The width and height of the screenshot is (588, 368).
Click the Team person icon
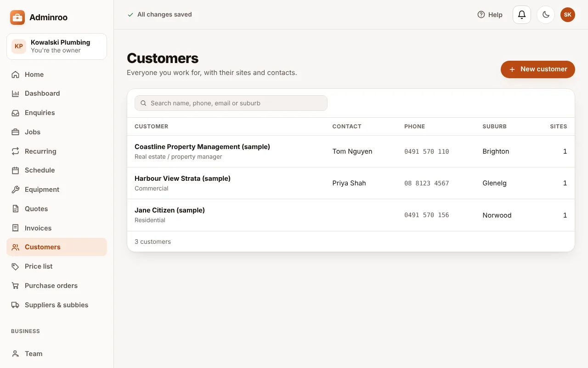(16, 354)
